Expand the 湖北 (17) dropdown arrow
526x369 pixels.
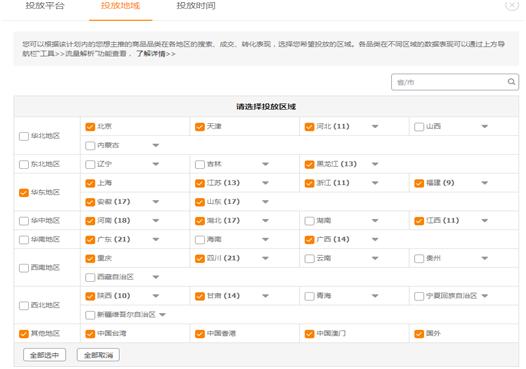click(265, 220)
